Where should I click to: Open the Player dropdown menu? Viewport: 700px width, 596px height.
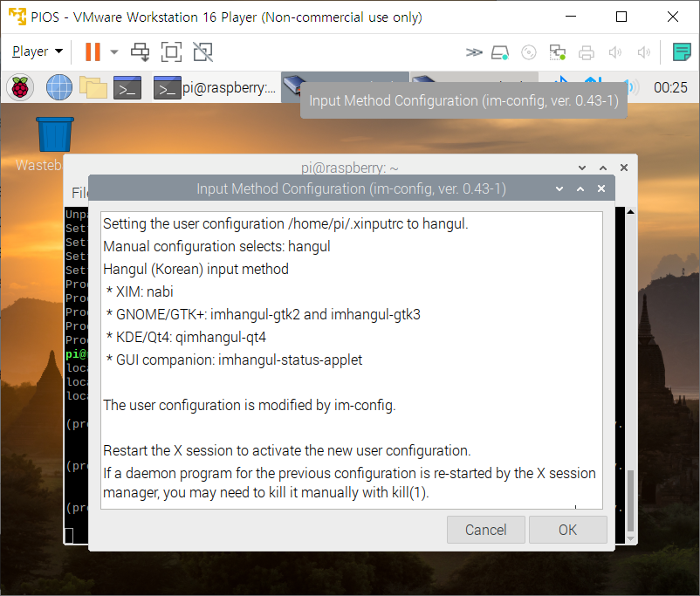[x=38, y=51]
